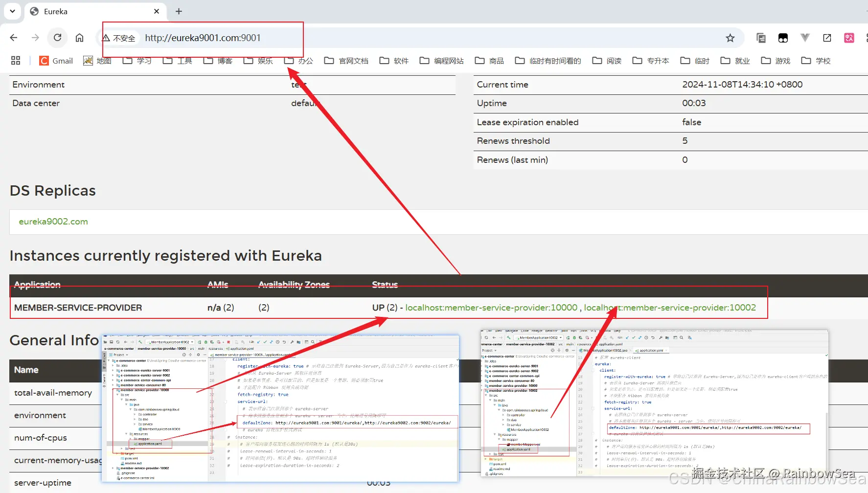This screenshot has width=868, height=493.
Task: Open the browser home page
Action: [79, 38]
